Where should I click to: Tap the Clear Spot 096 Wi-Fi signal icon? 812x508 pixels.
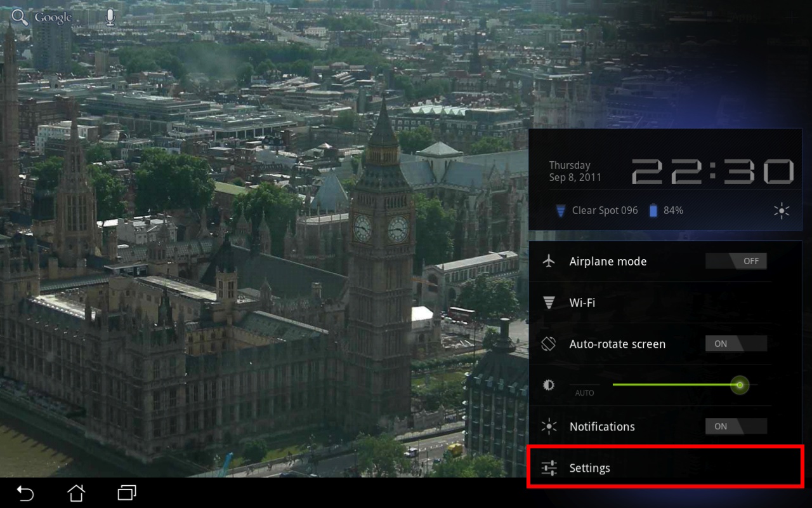click(560, 211)
